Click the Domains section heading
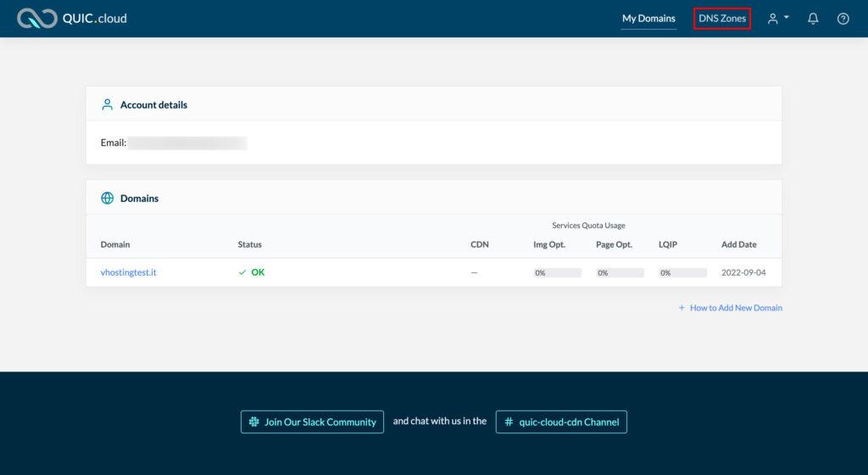The image size is (868, 475). click(x=139, y=198)
